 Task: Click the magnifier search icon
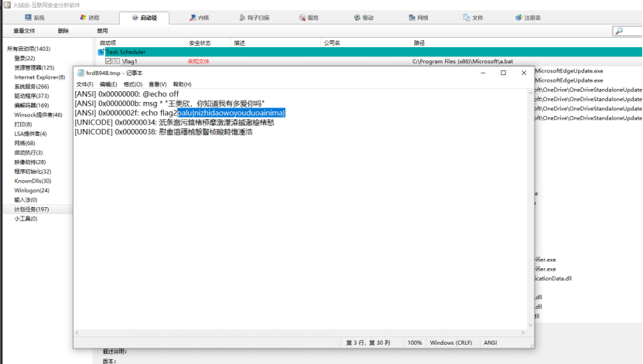(x=619, y=31)
